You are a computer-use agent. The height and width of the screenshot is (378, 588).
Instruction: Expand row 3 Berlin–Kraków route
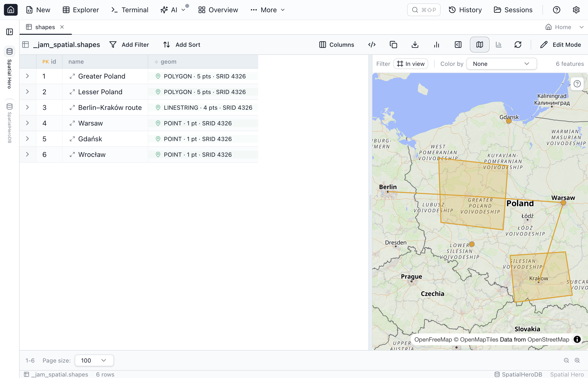[x=27, y=107]
